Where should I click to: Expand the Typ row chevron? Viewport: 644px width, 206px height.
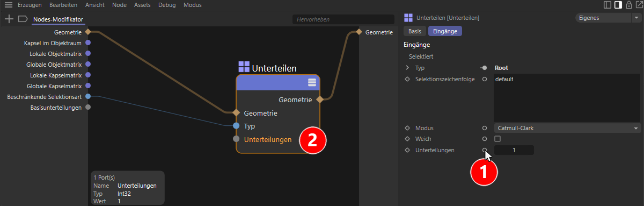click(x=407, y=68)
